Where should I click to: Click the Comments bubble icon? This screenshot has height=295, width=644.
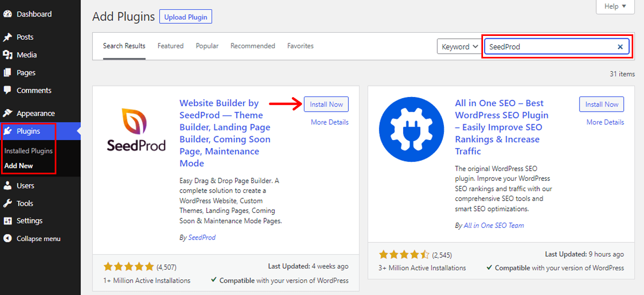click(8, 90)
